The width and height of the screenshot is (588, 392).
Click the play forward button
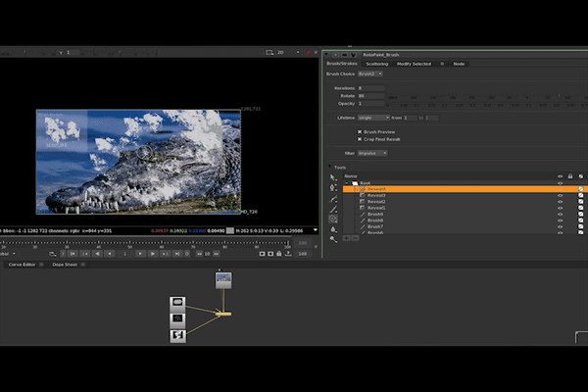point(141,254)
